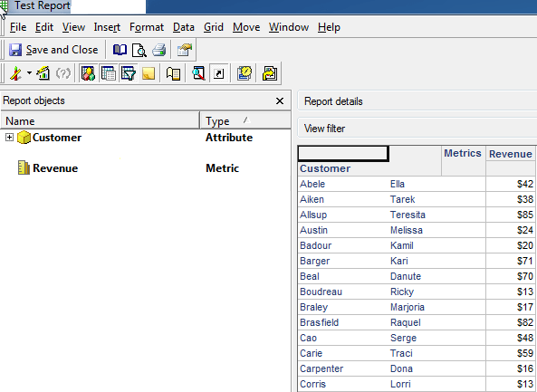Open the Data menu
Screen dimensions: 537x392
point(184,27)
